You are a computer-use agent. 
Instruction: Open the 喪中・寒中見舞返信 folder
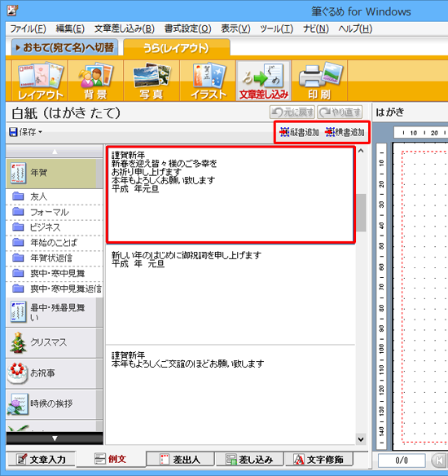click(55, 289)
